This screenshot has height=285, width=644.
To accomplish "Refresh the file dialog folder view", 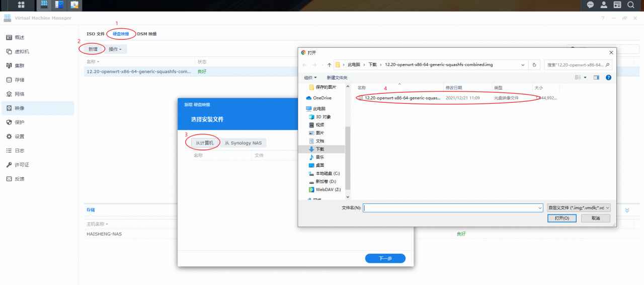I will (534, 65).
